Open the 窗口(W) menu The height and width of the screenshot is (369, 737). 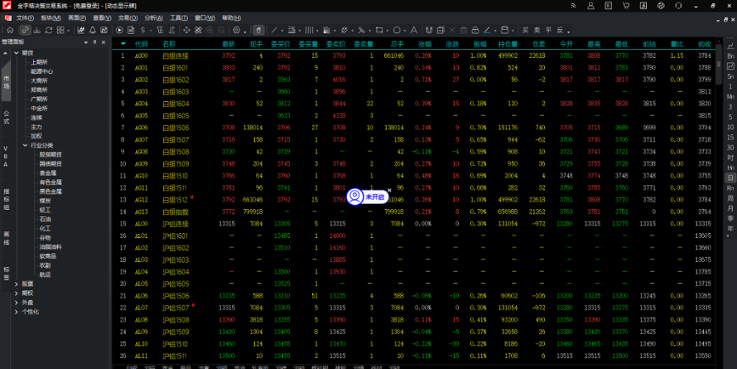tap(205, 18)
